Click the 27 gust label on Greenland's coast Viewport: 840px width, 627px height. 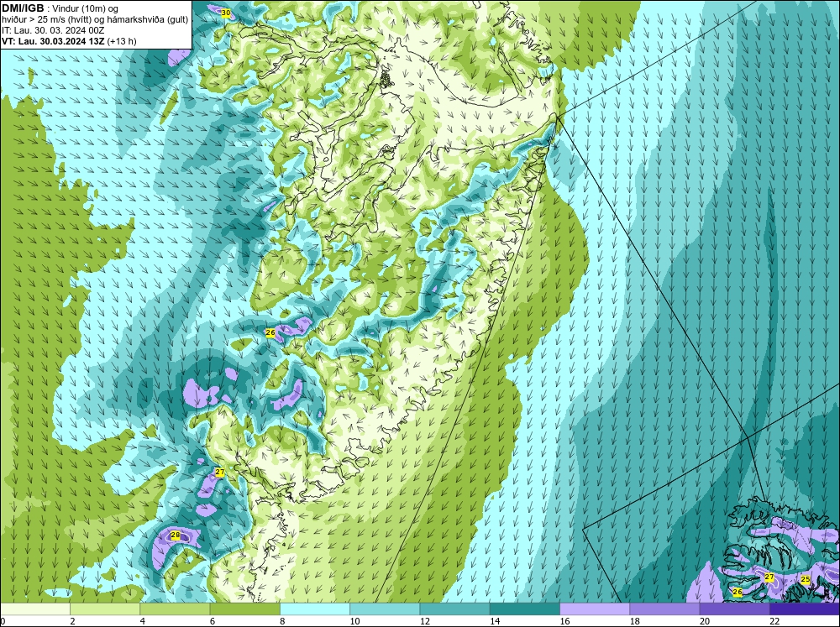click(x=220, y=472)
